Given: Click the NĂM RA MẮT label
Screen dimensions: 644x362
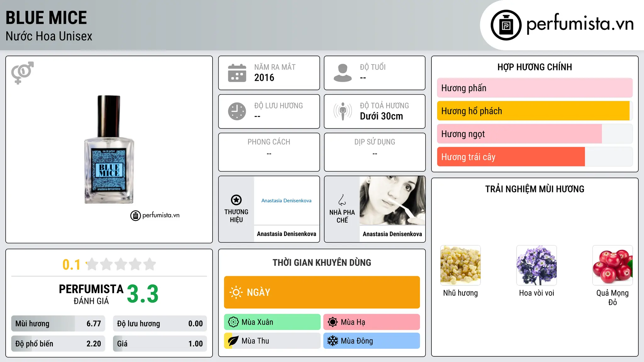Looking at the screenshot, I should tap(275, 67).
